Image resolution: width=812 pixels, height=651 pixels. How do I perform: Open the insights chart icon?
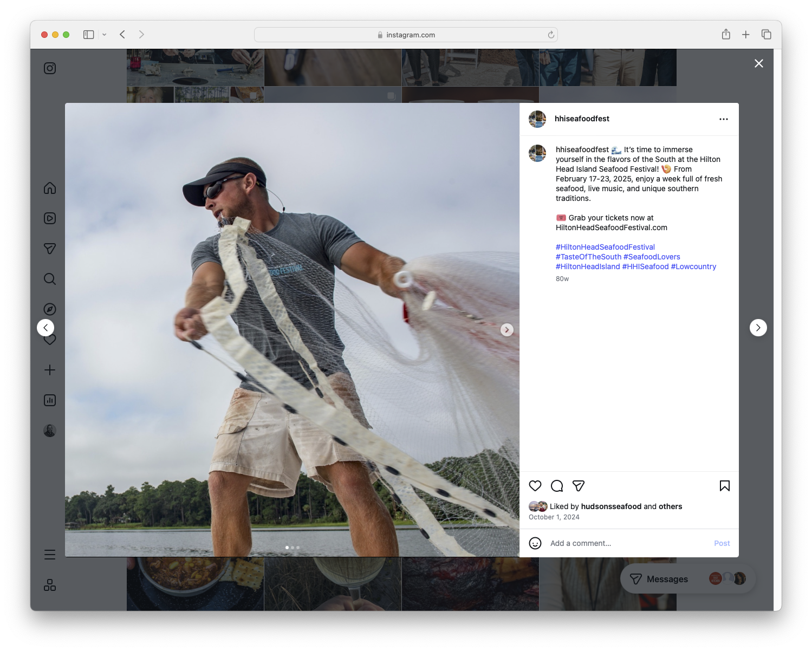tap(49, 400)
